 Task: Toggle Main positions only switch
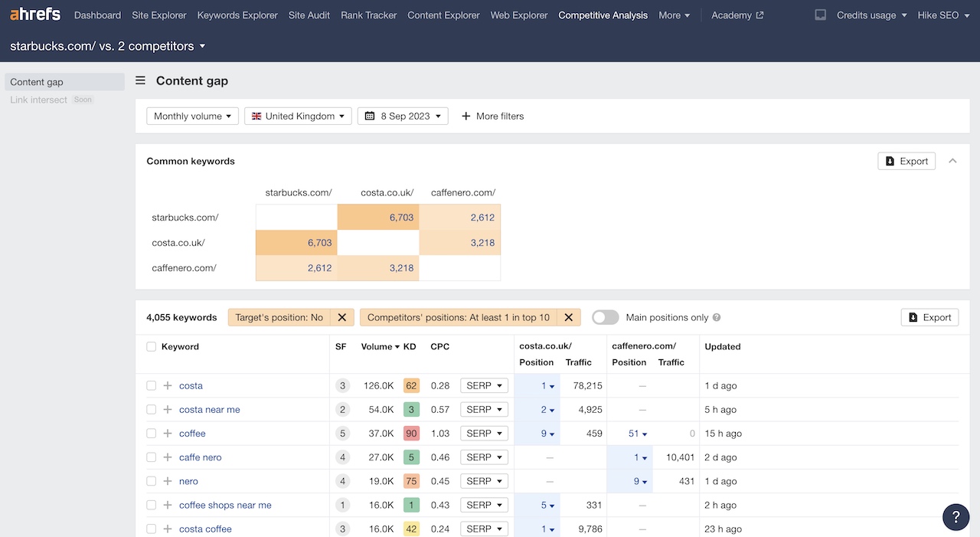[x=605, y=317]
